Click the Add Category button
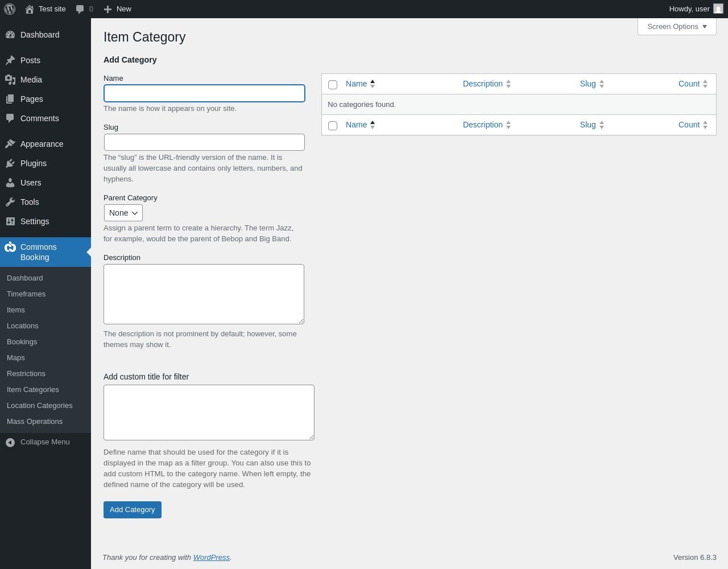This screenshot has height=569, width=728. tap(133, 510)
